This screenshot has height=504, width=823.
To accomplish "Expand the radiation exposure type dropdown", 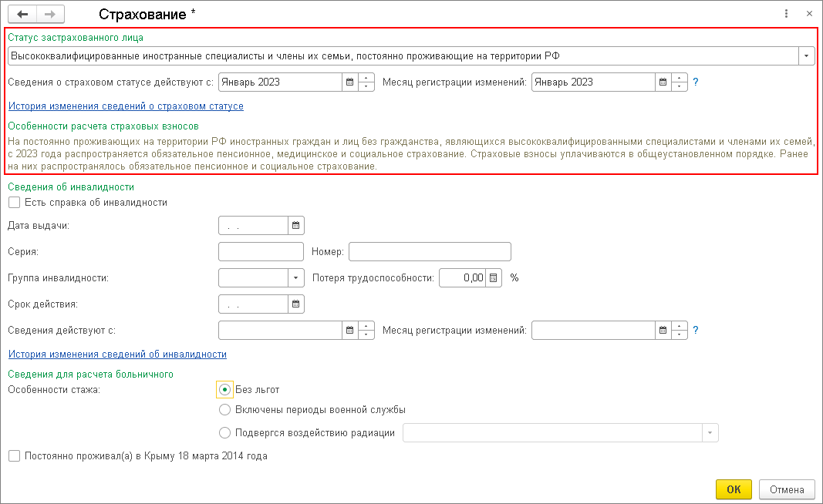I will 710,433.
